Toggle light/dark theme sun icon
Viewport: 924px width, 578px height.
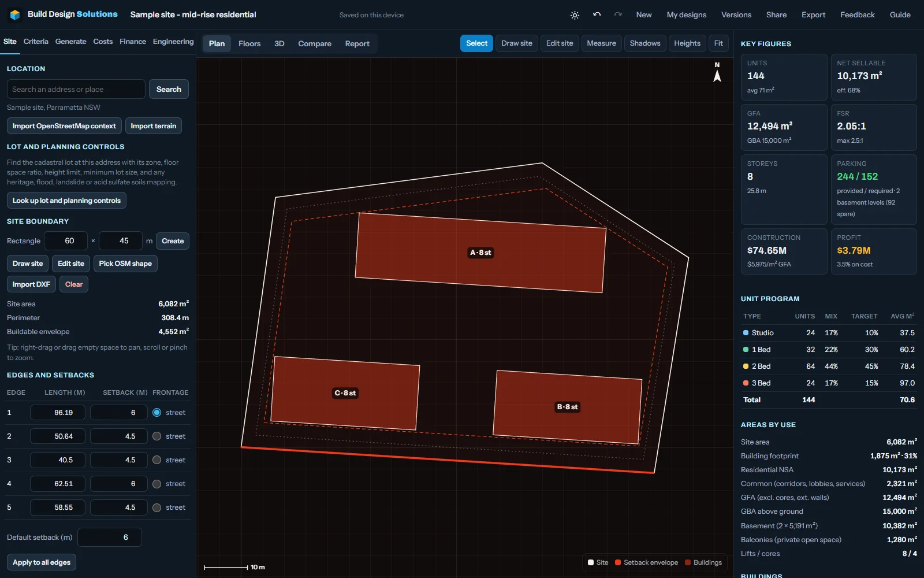coord(575,15)
